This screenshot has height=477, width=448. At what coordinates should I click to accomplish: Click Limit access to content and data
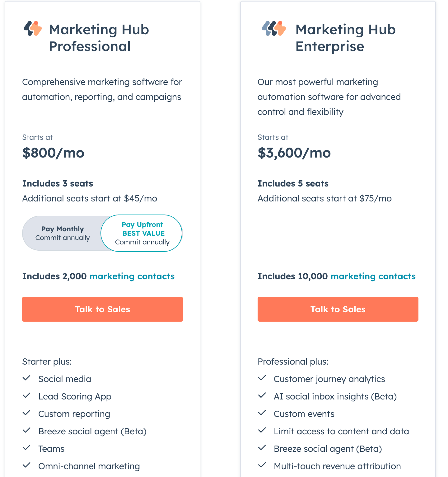click(341, 432)
